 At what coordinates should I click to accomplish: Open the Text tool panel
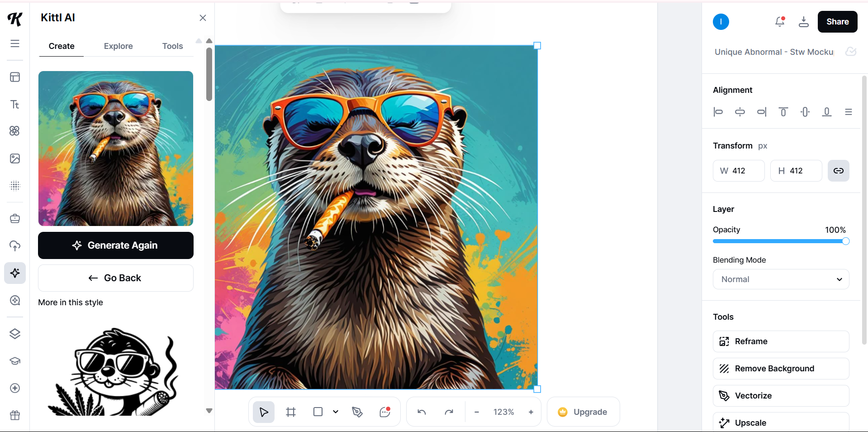pyautogui.click(x=15, y=104)
